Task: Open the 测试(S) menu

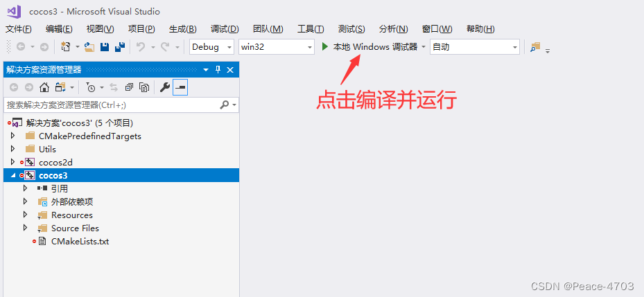Action: coord(351,29)
